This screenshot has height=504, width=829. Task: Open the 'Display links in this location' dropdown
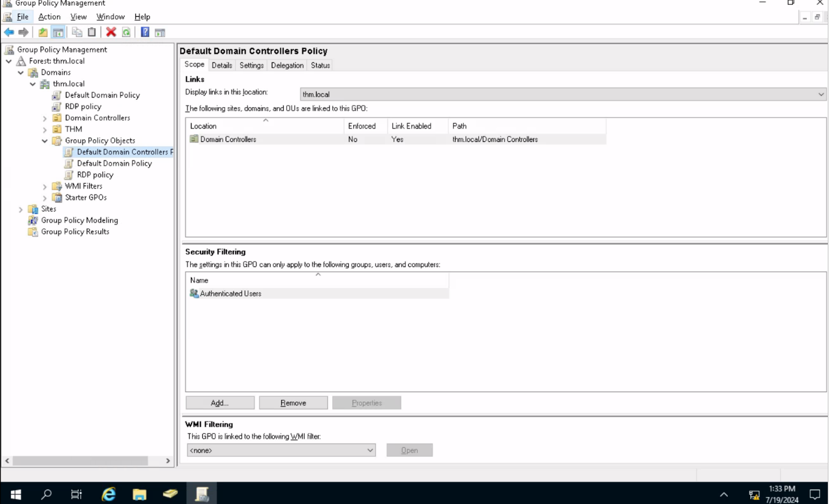tap(563, 94)
